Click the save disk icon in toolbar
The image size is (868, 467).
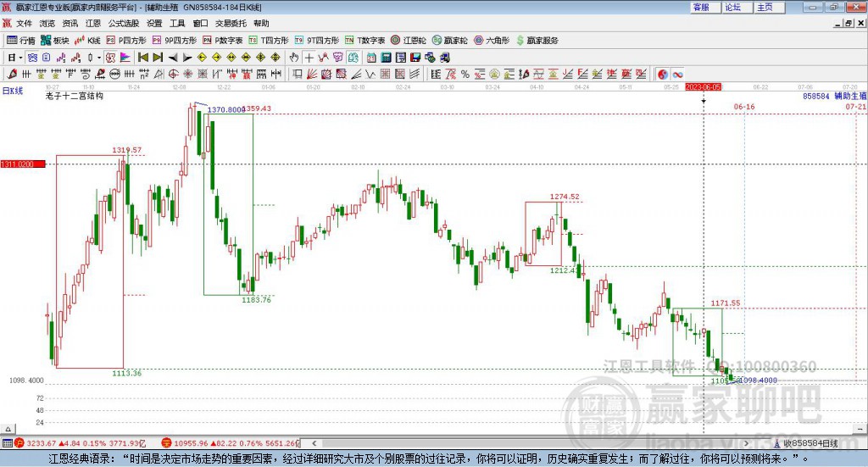point(415,58)
